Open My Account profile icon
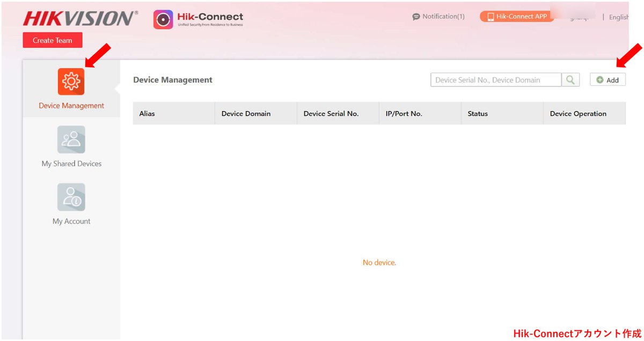Screen dimensions: 644x341 [71, 197]
